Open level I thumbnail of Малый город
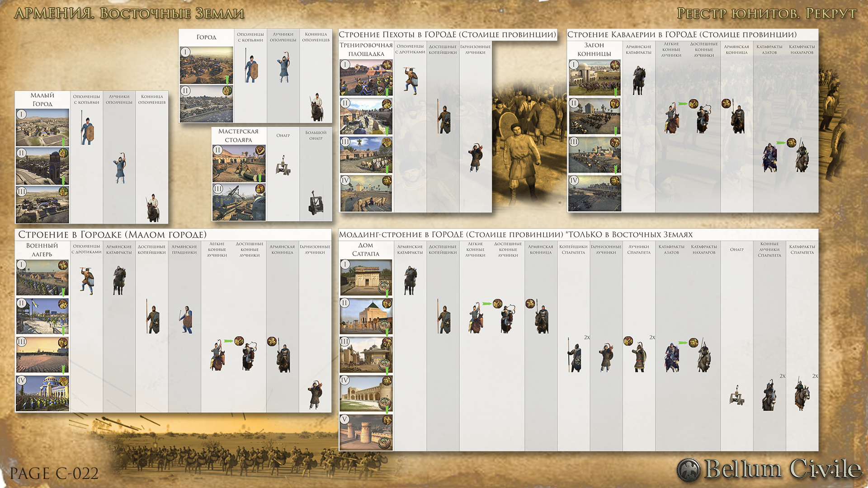The height and width of the screenshot is (488, 868). [x=42, y=127]
